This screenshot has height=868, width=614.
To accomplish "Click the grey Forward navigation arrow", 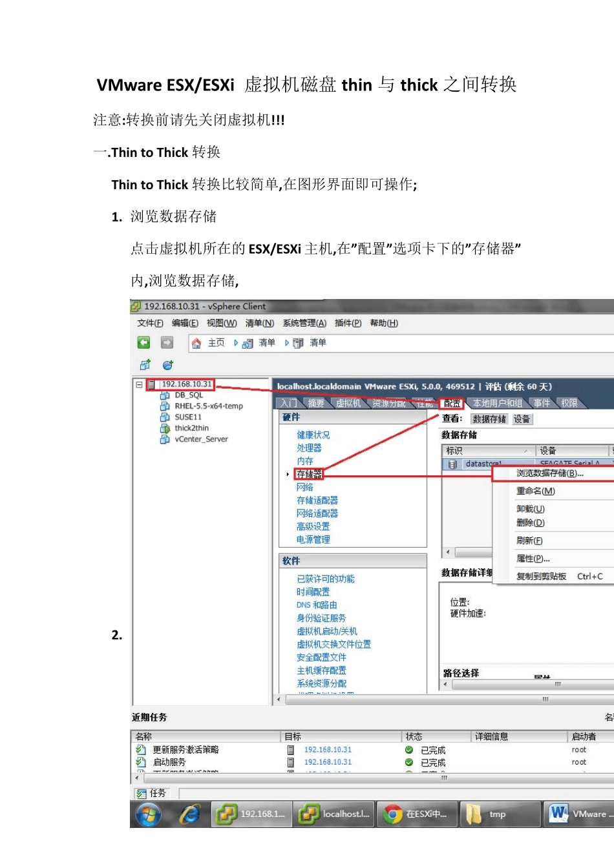I will tap(167, 342).
